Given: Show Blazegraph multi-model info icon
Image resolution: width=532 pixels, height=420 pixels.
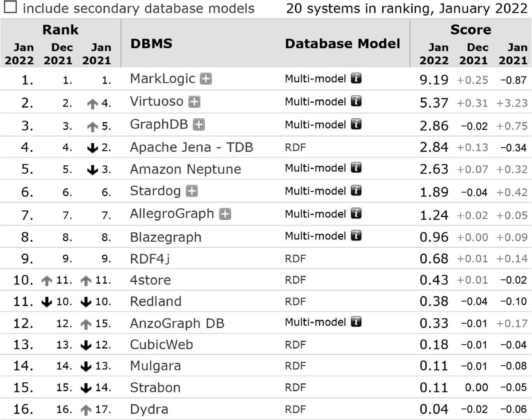Looking at the screenshot, I should [356, 236].
